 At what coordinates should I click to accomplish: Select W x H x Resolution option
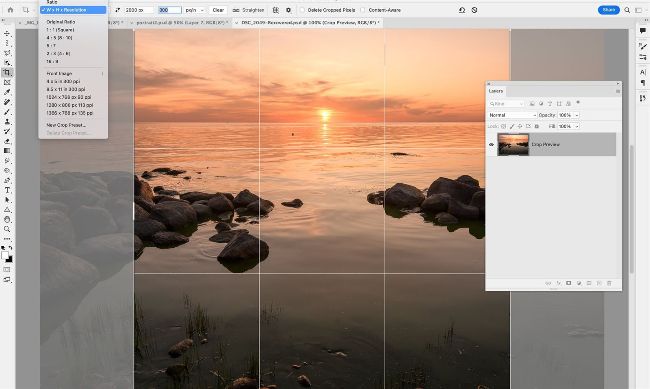click(x=73, y=10)
